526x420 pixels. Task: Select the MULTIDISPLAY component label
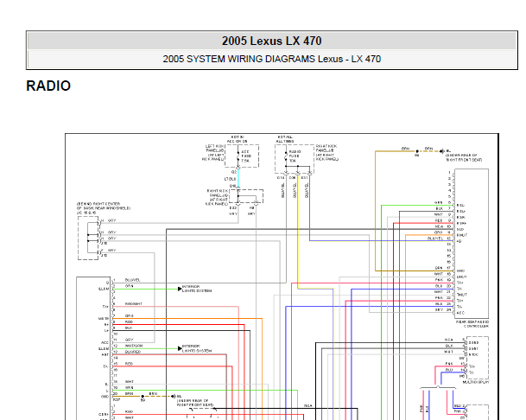(x=476, y=382)
